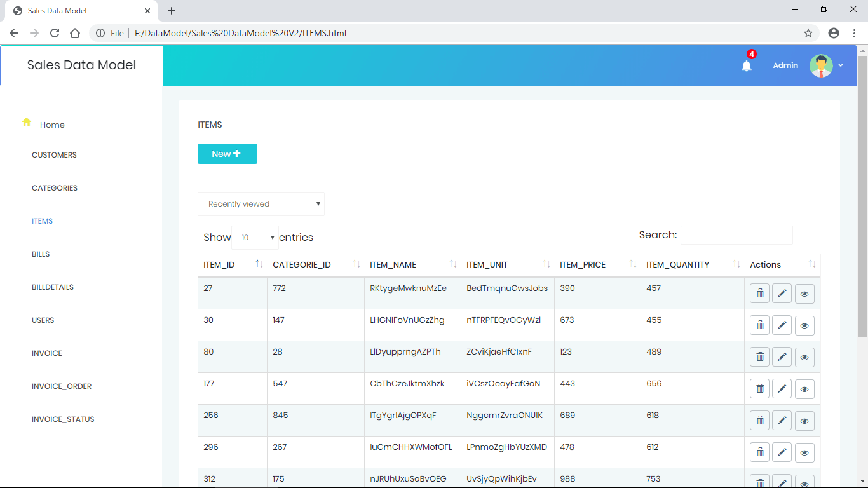Image resolution: width=868 pixels, height=488 pixels.
Task: Open INVOICE_ORDER in the sidebar
Action: click(x=62, y=386)
